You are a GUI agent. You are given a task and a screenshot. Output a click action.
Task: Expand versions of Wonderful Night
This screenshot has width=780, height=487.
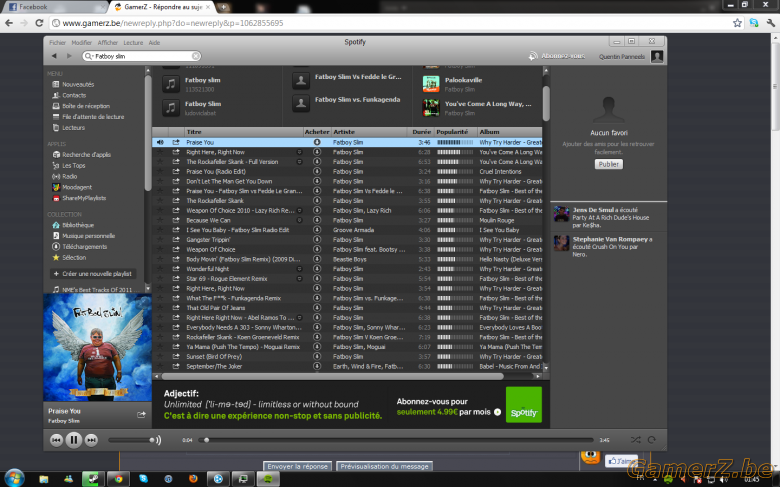(299, 269)
